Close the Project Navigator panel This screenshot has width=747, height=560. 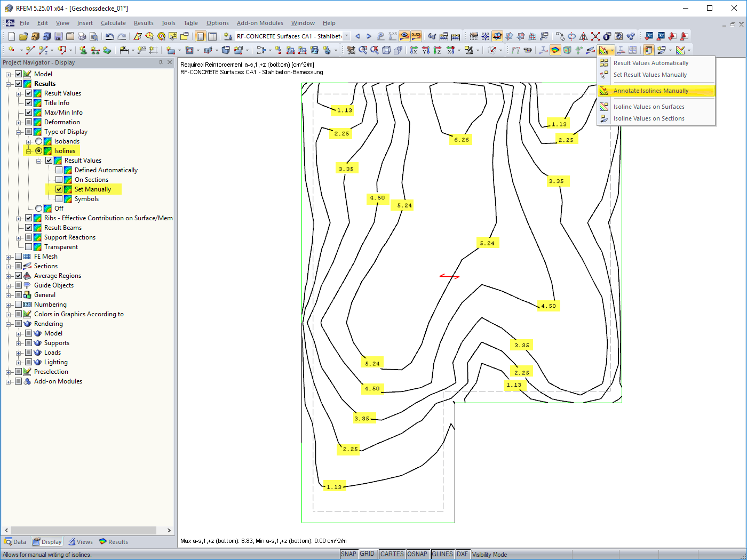tap(170, 62)
